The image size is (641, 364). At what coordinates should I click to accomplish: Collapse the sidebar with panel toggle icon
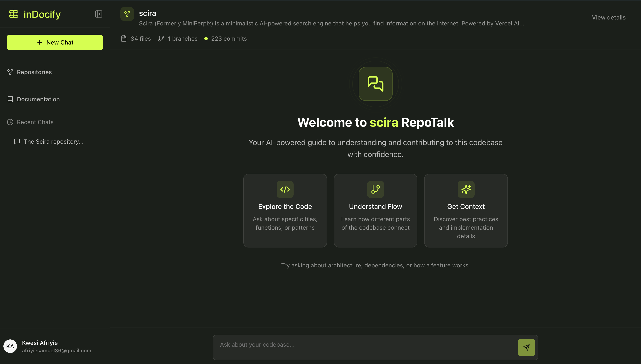click(x=99, y=14)
